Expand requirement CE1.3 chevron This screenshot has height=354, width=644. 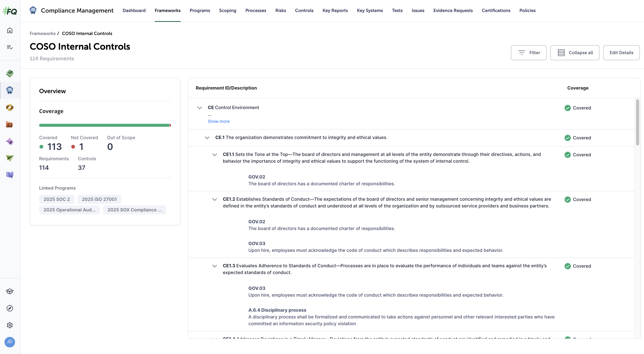[x=214, y=266]
